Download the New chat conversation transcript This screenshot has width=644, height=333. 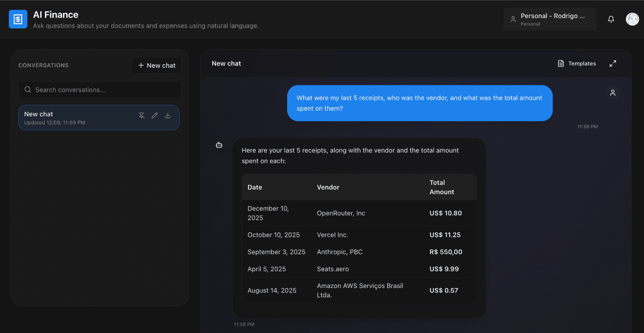tap(167, 115)
